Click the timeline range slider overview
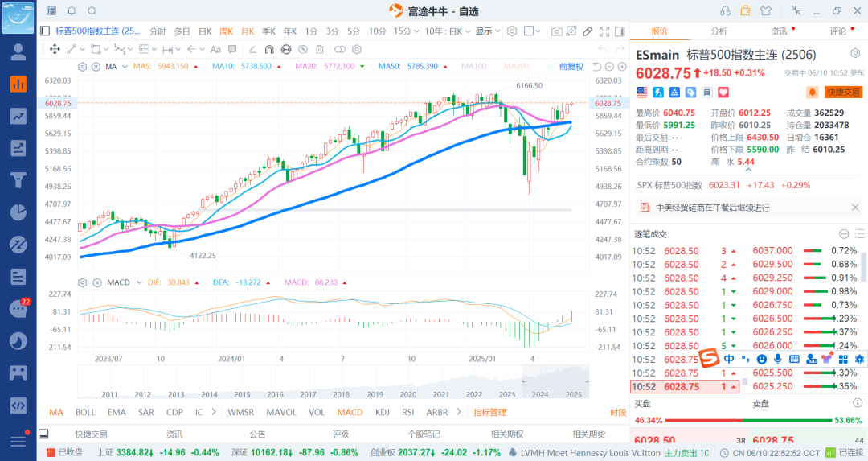 [334, 382]
